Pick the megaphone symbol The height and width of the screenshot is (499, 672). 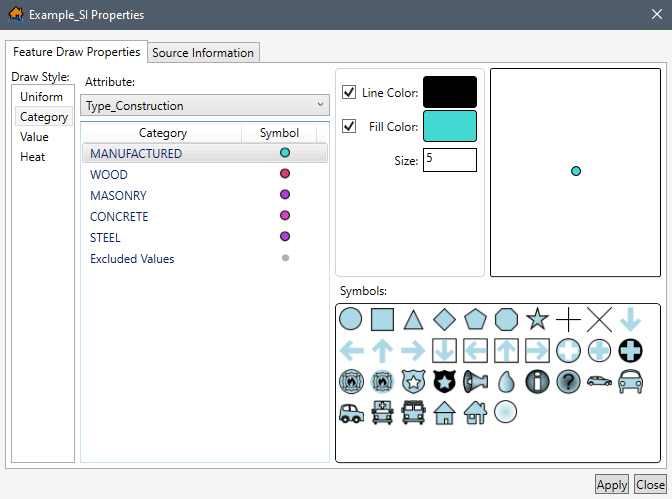[x=475, y=382]
